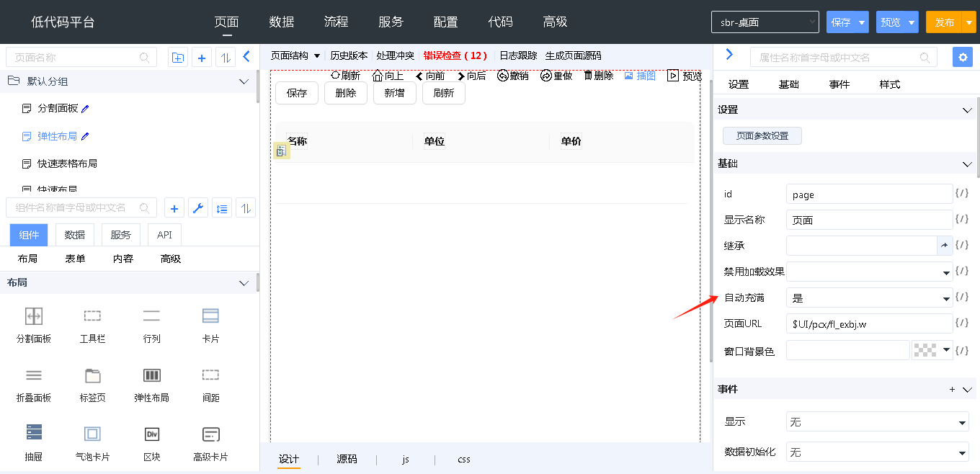The width and height of the screenshot is (980, 474).
Task: Open the 数据 top menu
Action: [282, 22]
